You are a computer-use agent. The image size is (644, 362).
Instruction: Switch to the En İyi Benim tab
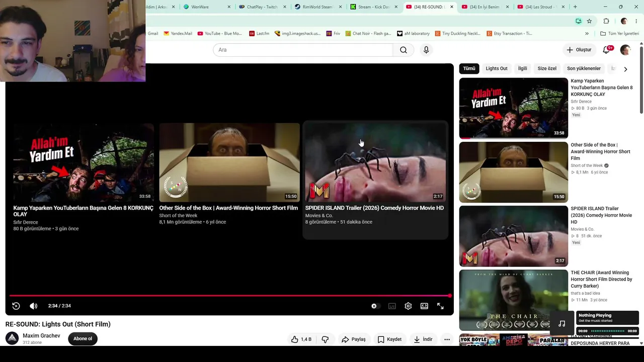point(485,7)
